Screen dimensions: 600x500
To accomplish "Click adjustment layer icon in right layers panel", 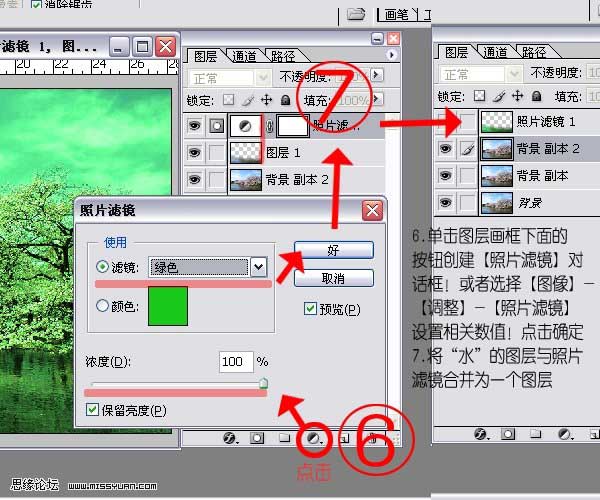I will [x=564, y=434].
